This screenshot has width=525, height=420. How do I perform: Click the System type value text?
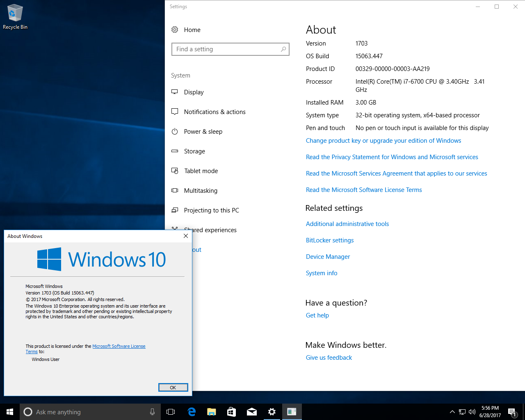click(x=418, y=115)
